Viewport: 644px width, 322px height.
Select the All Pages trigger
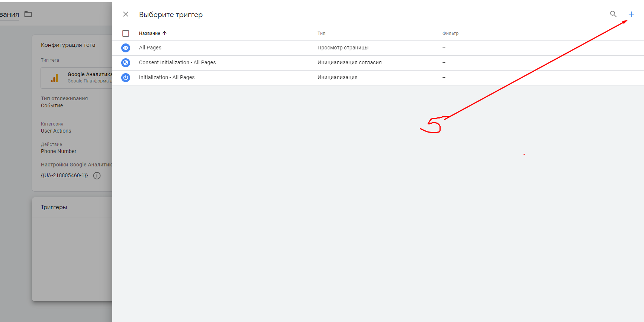150,48
